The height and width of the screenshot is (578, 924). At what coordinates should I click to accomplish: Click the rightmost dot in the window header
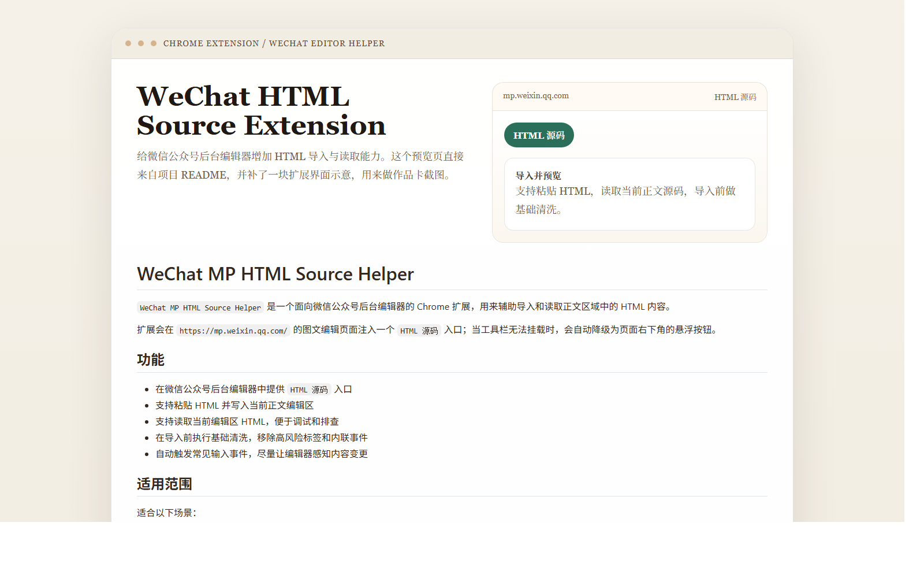coord(154,43)
